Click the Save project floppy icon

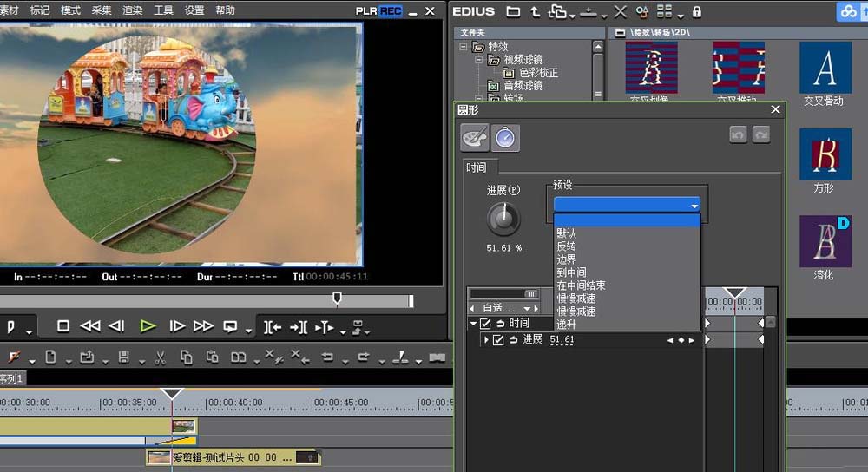tap(123, 357)
